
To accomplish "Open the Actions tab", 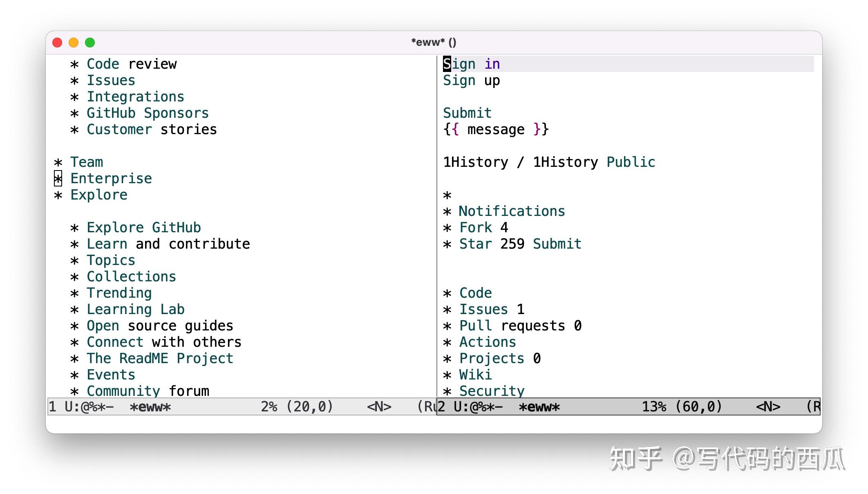I will pyautogui.click(x=488, y=342).
